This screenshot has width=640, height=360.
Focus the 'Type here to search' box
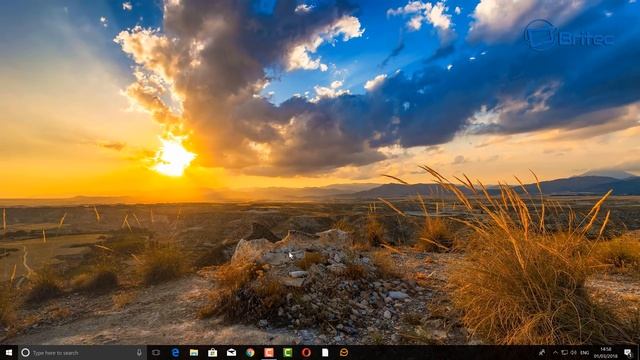[x=82, y=353]
